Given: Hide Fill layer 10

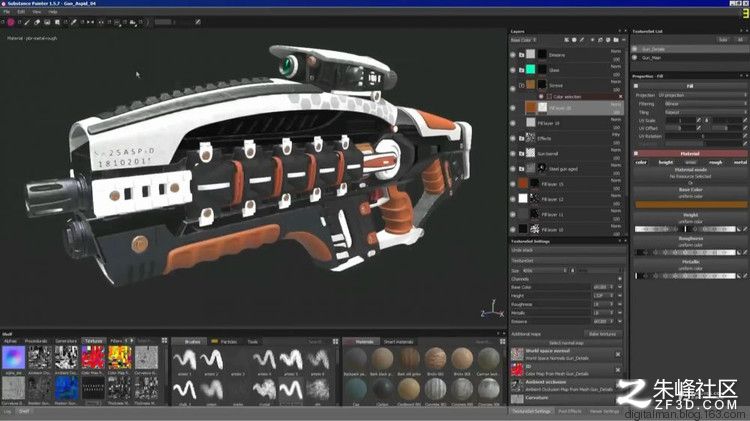Looking at the screenshot, I should (513, 230).
